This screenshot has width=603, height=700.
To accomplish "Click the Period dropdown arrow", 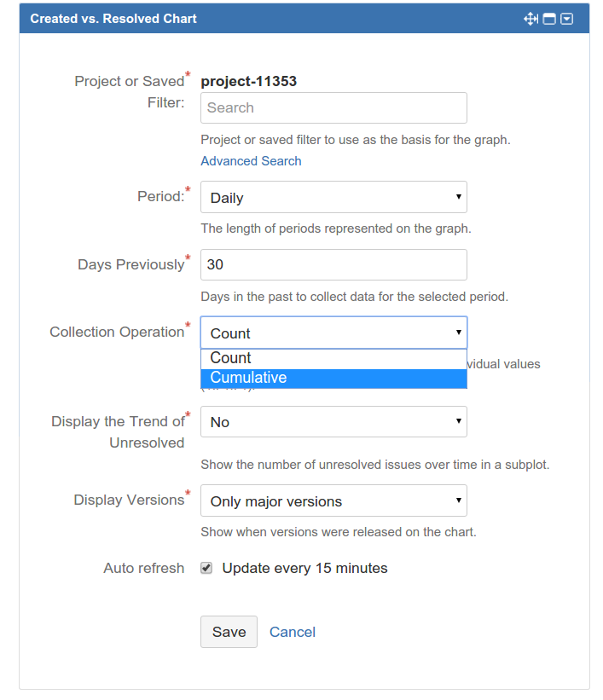I will pyautogui.click(x=458, y=197).
